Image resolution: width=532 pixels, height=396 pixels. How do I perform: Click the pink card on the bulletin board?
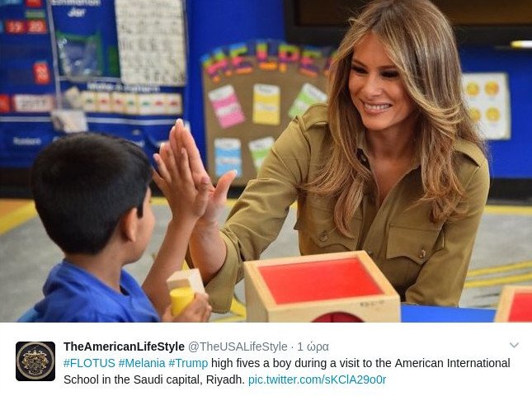pos(226,106)
